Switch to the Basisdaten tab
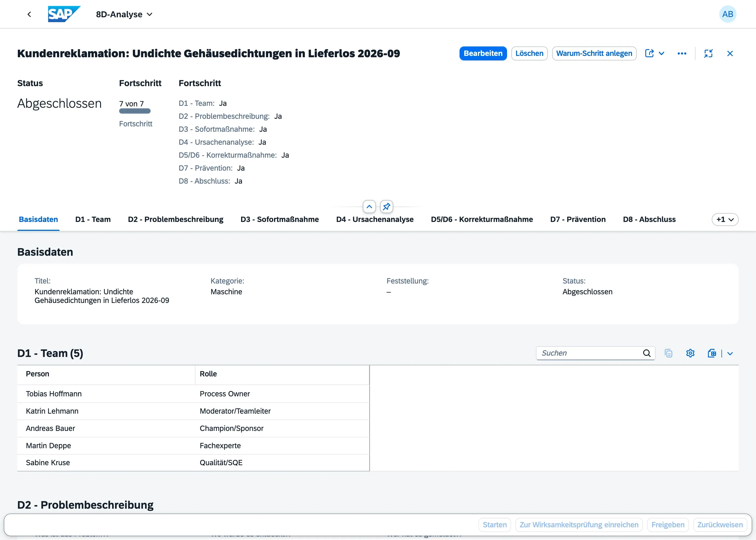This screenshot has height=540, width=756. click(x=38, y=220)
